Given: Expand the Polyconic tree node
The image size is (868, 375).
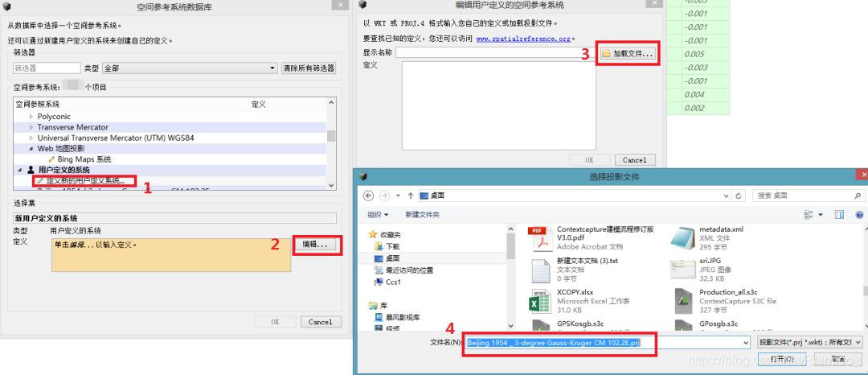Looking at the screenshot, I should pos(31,117).
